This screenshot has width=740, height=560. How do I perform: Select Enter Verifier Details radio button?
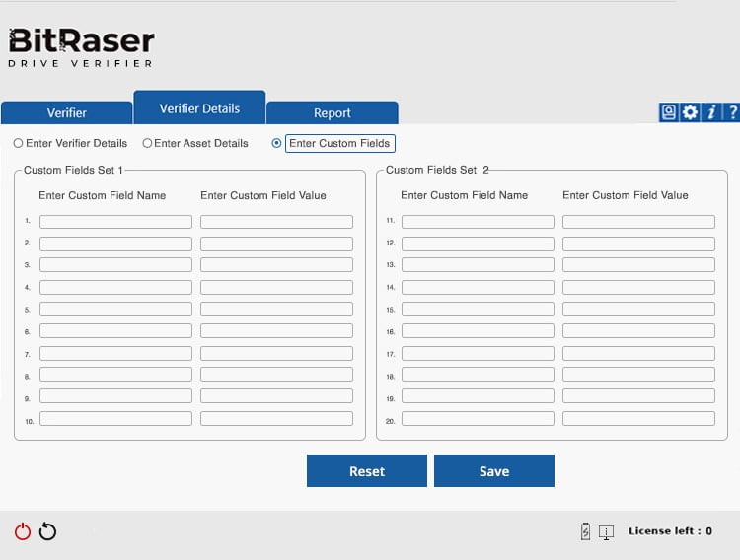click(18, 143)
